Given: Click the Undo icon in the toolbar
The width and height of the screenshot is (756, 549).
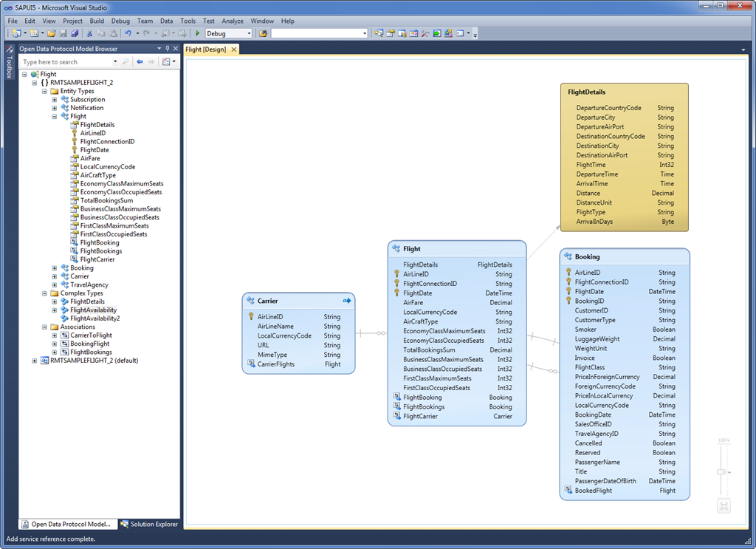Looking at the screenshot, I should click(128, 33).
